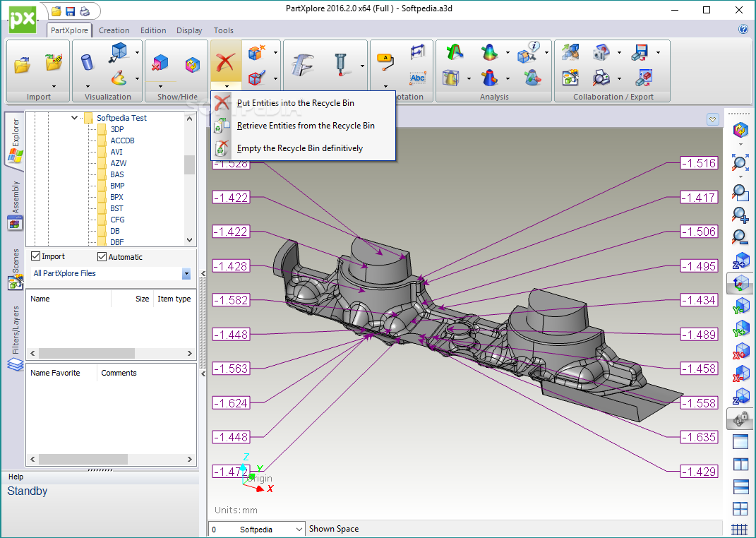Screen dimensions: 756x538
Task: Toggle the Import checkbox
Action: (x=36, y=256)
